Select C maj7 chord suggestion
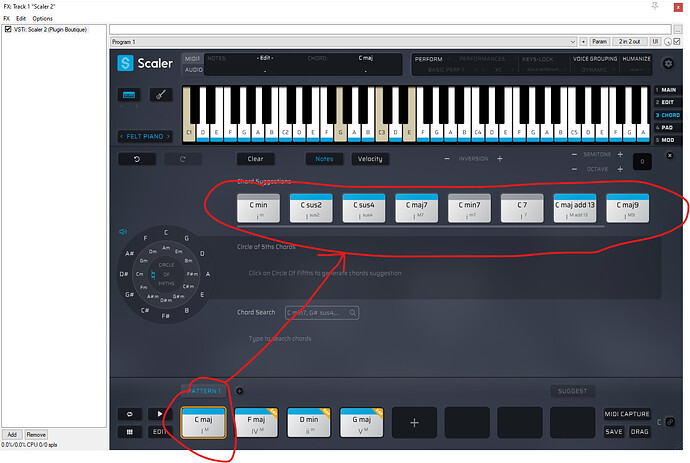This screenshot has height=463, width=690. (x=416, y=208)
